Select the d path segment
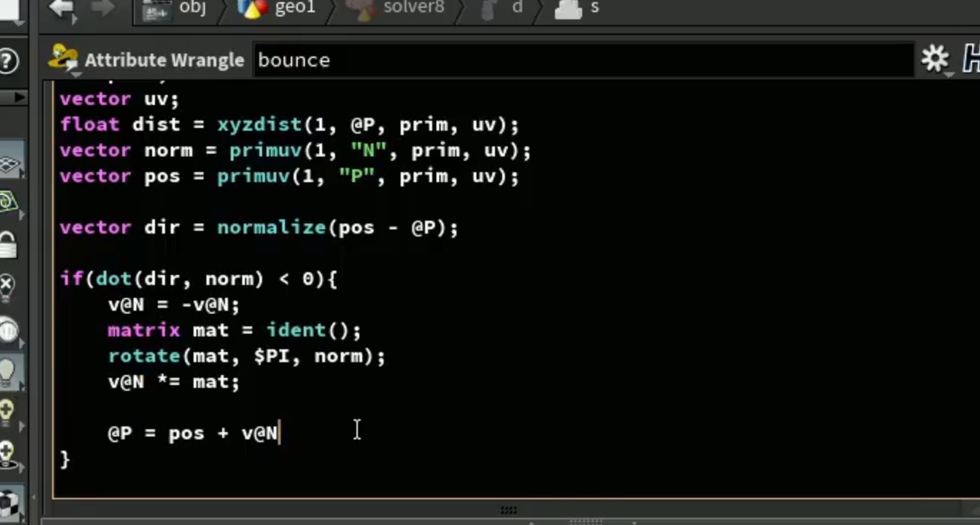Viewport: 980px width, 525px height. pos(503,9)
